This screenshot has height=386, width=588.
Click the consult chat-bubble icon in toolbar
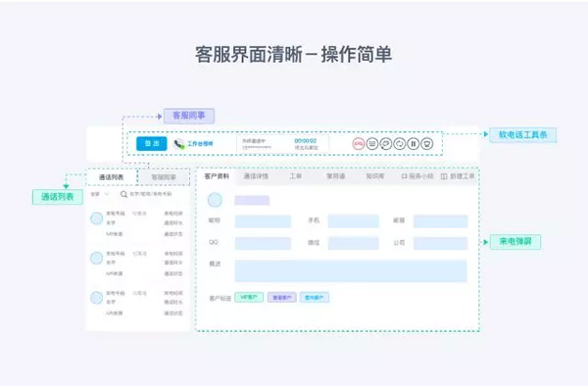(385, 144)
